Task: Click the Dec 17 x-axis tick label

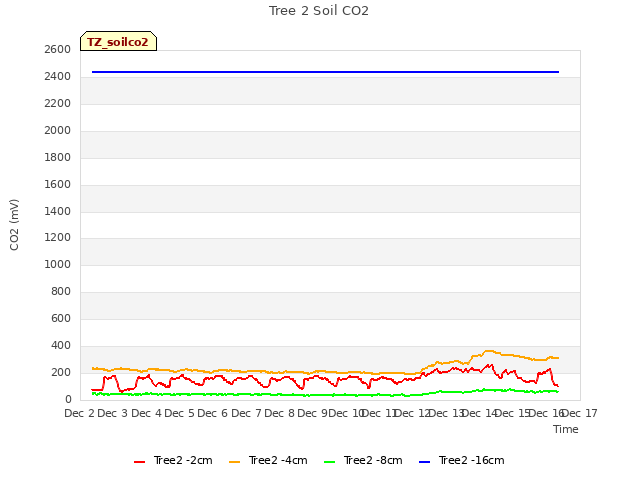Action: pos(580,413)
